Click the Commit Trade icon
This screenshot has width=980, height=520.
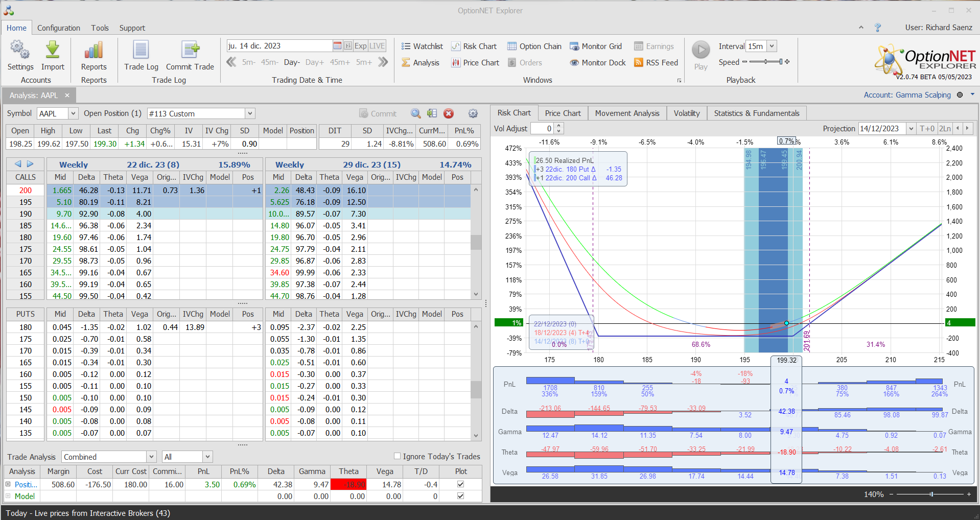click(190, 50)
